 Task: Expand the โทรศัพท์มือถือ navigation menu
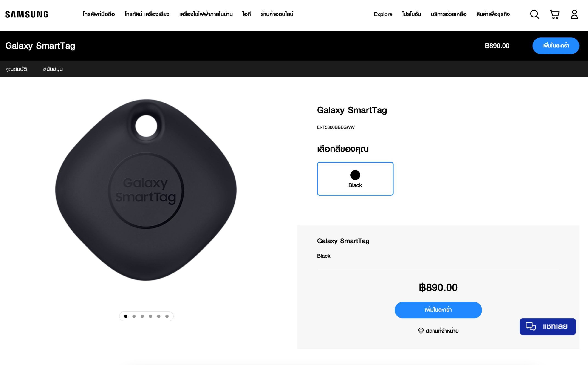(x=99, y=14)
